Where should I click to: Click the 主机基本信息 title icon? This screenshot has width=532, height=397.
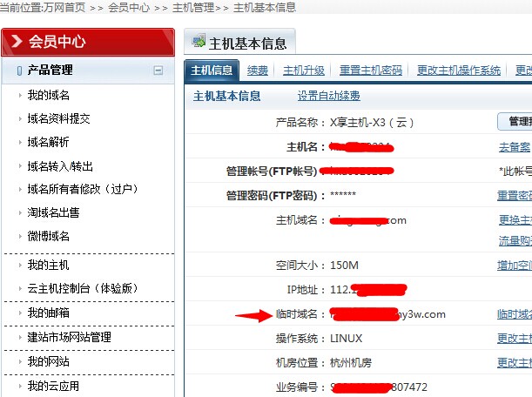pos(199,41)
